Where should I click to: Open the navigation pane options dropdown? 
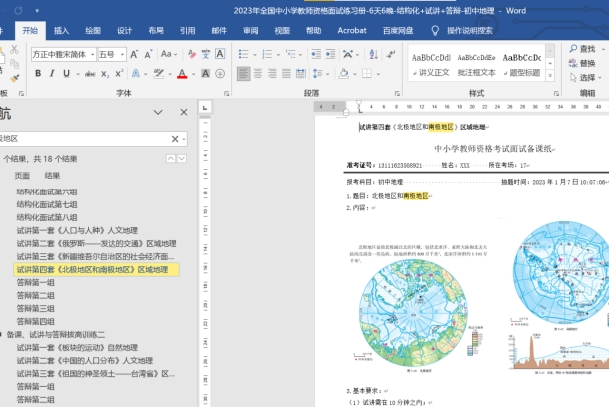tap(158, 113)
